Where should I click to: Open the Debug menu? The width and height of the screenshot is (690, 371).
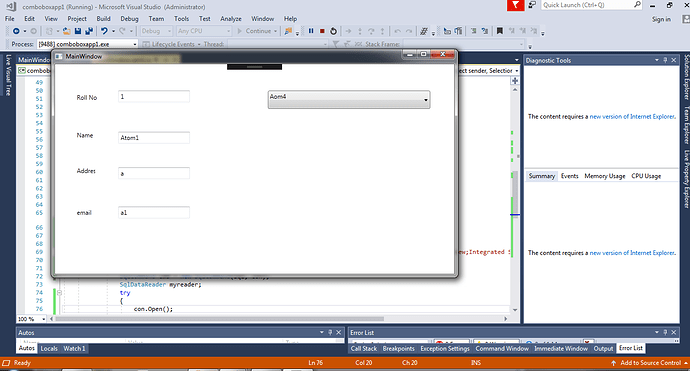(x=129, y=18)
